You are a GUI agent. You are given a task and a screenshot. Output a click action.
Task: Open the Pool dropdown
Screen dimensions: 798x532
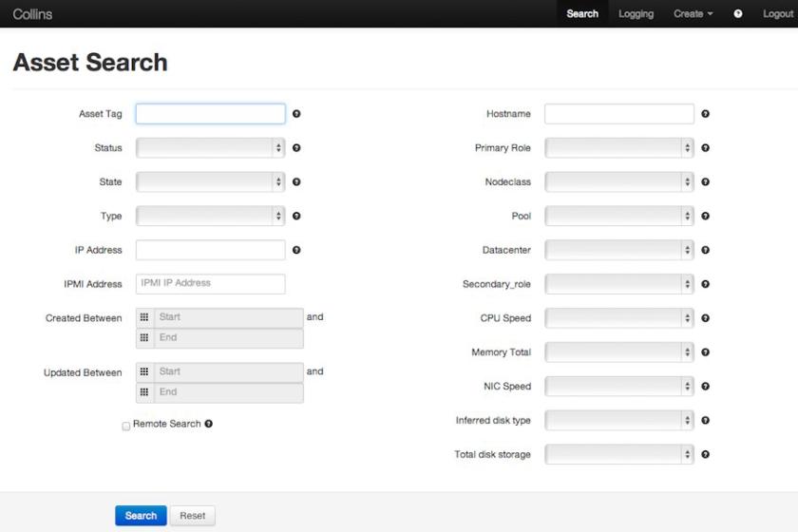(x=618, y=216)
